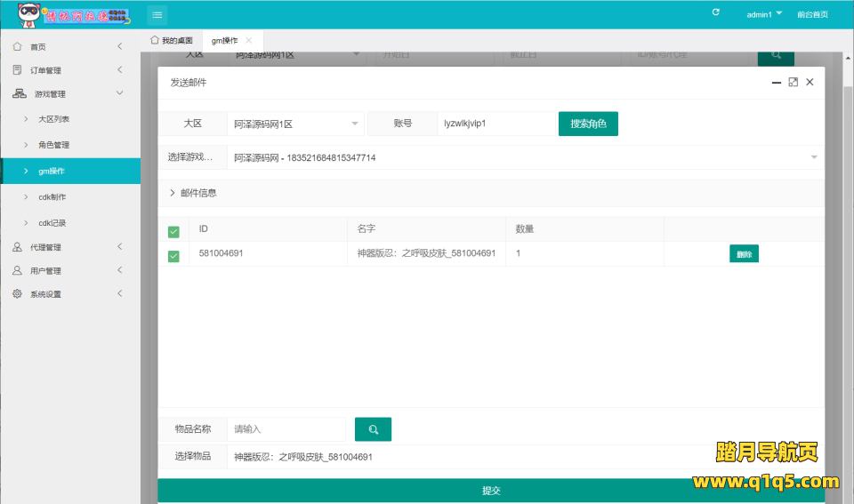Viewport: 854px width, 504px height.
Task: Open the 大区 server dropdown
Action: tap(295, 124)
